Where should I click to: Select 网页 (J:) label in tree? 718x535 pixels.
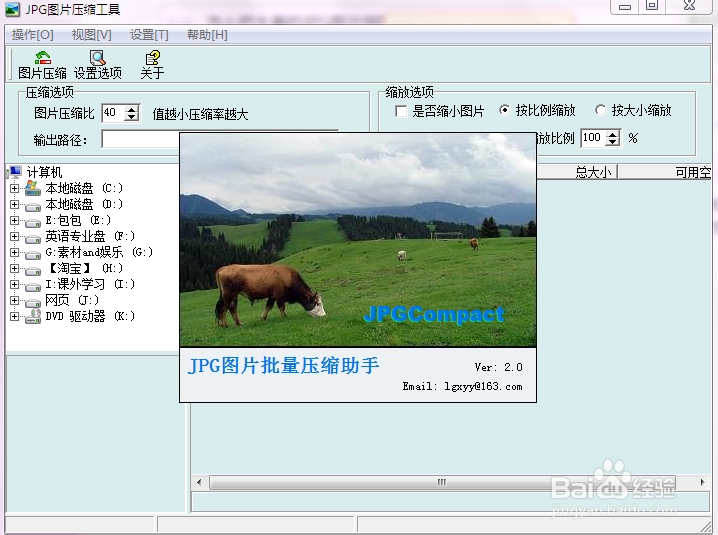[72, 300]
